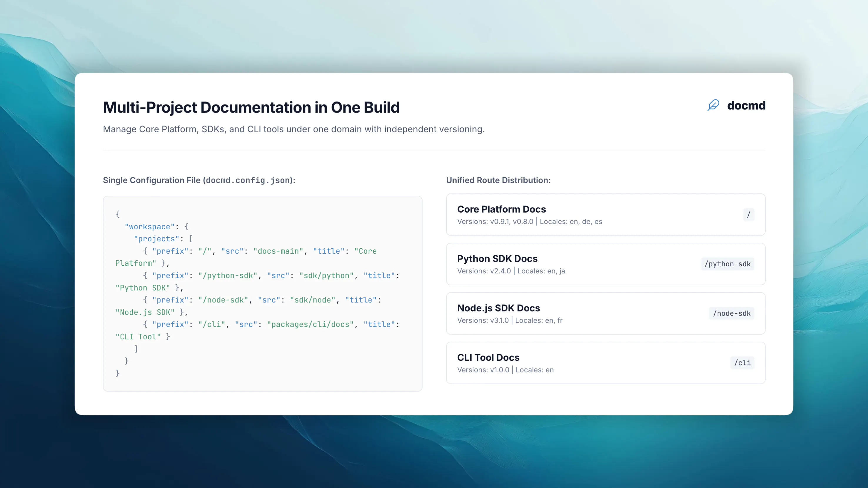This screenshot has width=868, height=488.
Task: Click Versions v2.4.0 locales en, ja text
Action: tap(511, 271)
